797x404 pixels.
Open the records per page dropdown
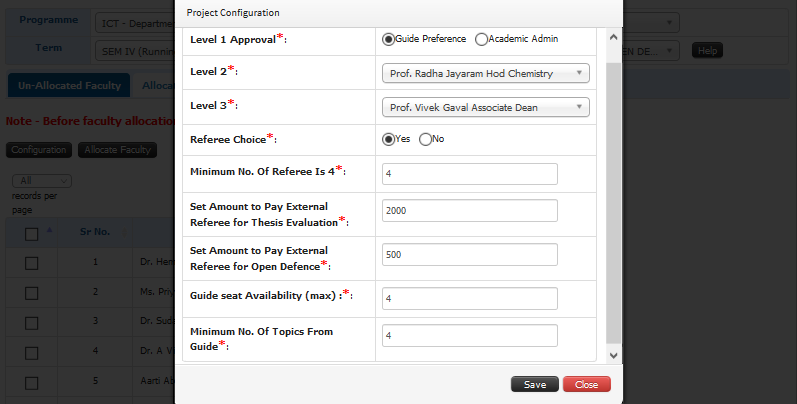[x=42, y=181]
